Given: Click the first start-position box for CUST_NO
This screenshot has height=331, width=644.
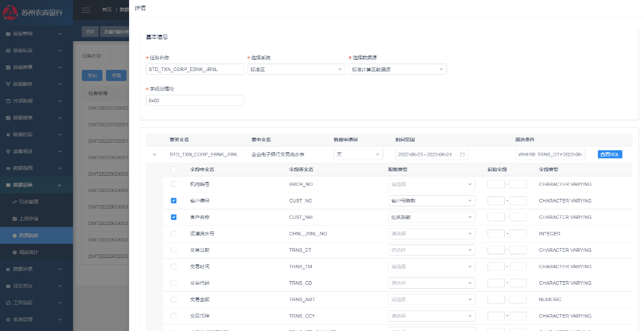Looking at the screenshot, I should click(x=496, y=201).
